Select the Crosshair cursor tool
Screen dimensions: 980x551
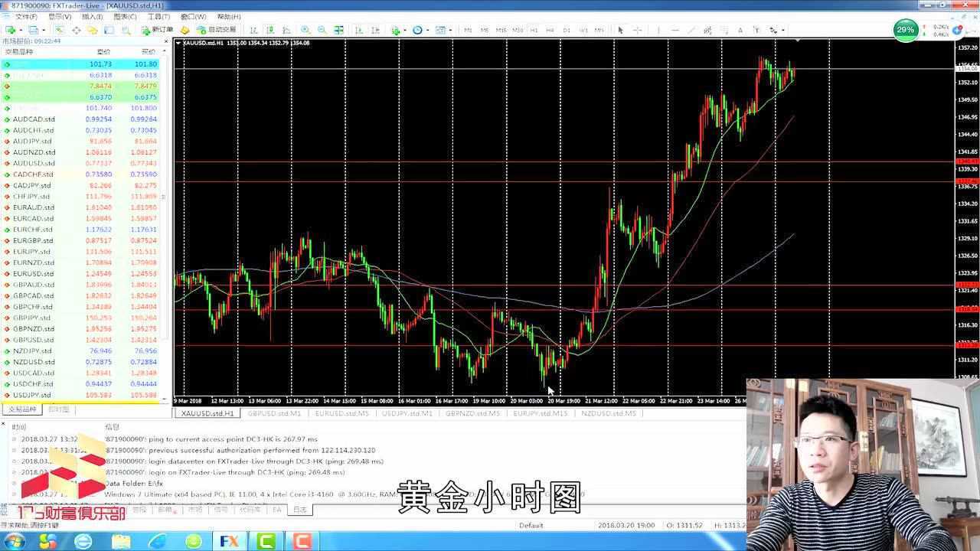tap(638, 30)
